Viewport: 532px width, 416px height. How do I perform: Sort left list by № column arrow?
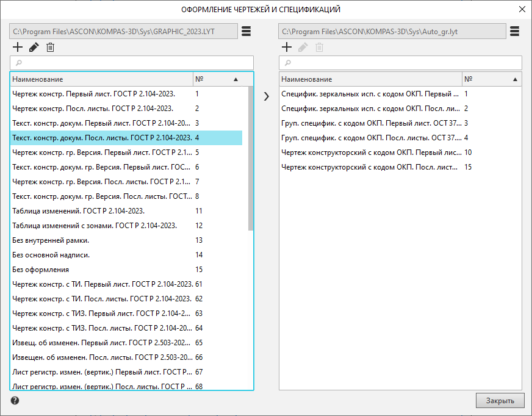click(235, 79)
